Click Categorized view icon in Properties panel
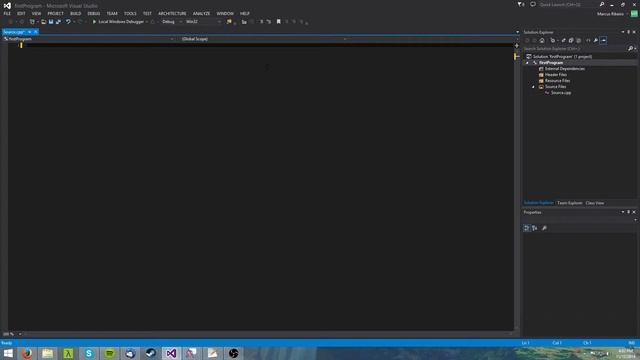This screenshot has height=360, width=640. [x=527, y=228]
